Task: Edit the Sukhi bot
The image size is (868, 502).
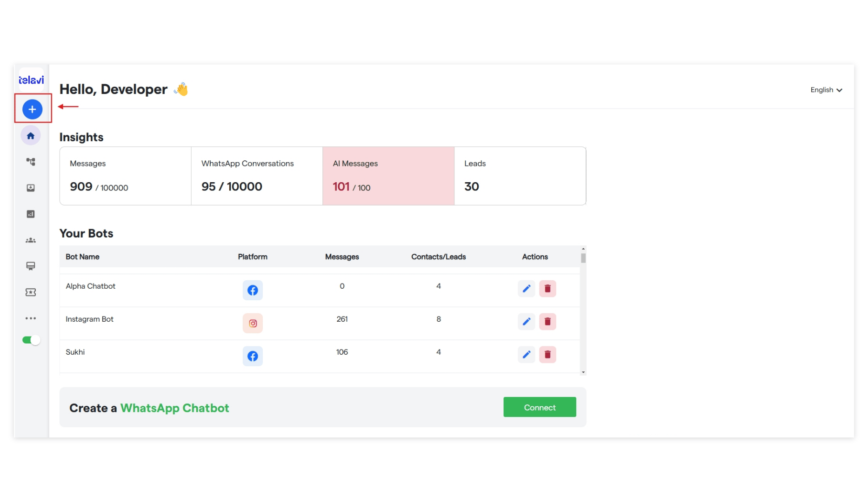Action: [x=526, y=355]
